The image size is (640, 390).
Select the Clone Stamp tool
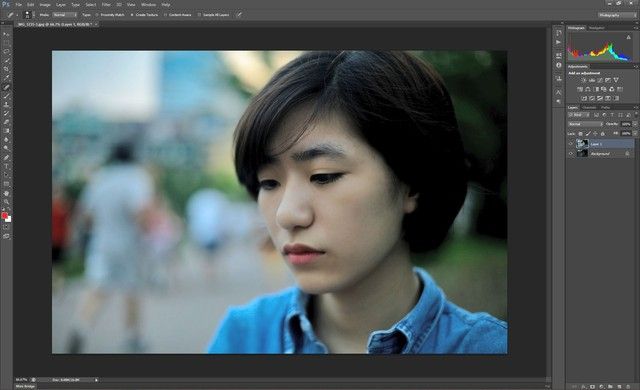(6, 104)
